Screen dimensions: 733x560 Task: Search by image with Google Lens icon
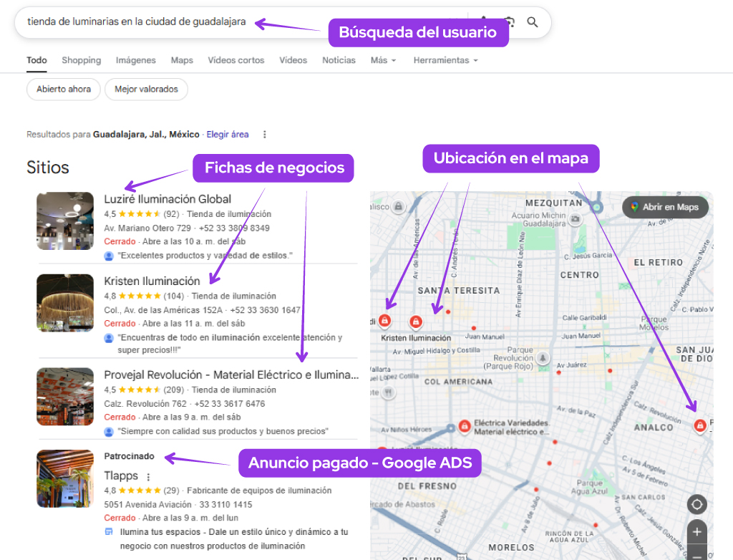(x=508, y=22)
